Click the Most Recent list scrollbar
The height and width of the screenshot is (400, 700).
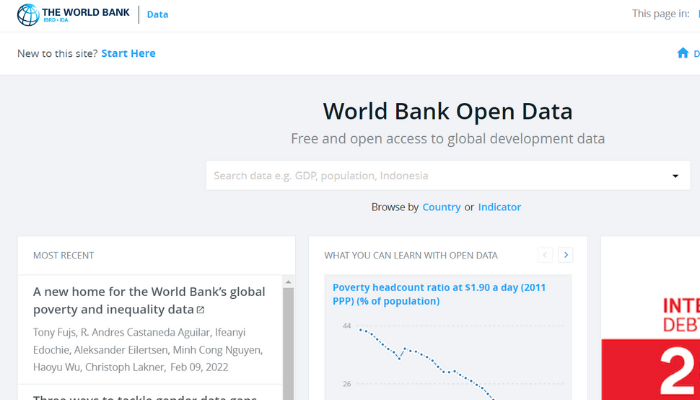[x=288, y=344]
